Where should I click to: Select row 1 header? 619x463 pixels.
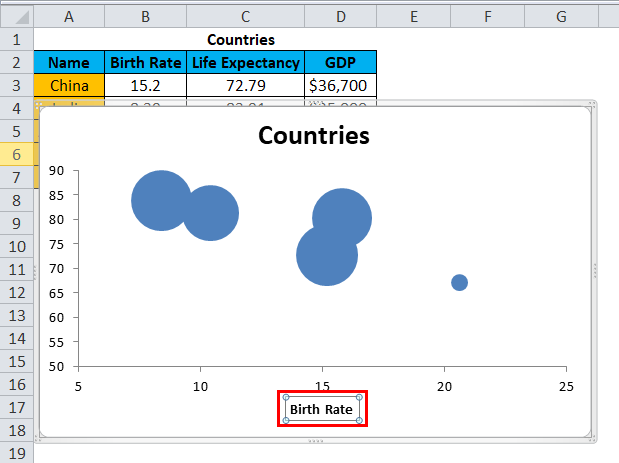(17, 39)
